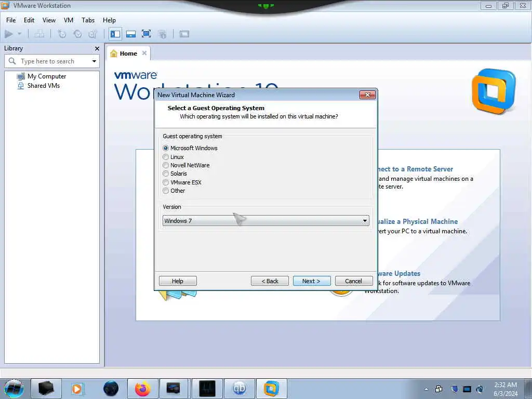Open the Help menu
This screenshot has width=532, height=399.
(x=109, y=20)
